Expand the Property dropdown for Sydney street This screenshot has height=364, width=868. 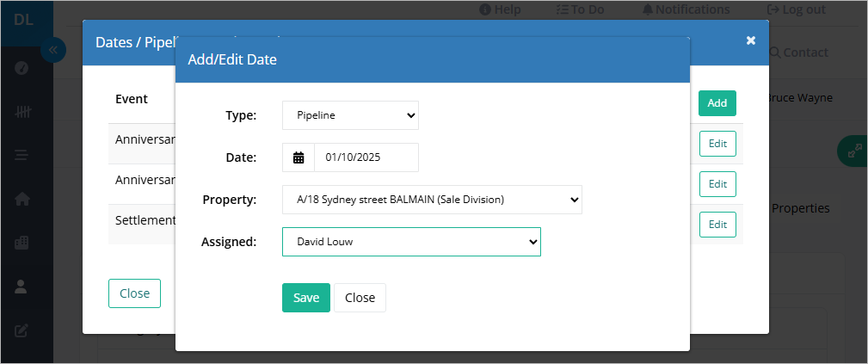point(432,200)
